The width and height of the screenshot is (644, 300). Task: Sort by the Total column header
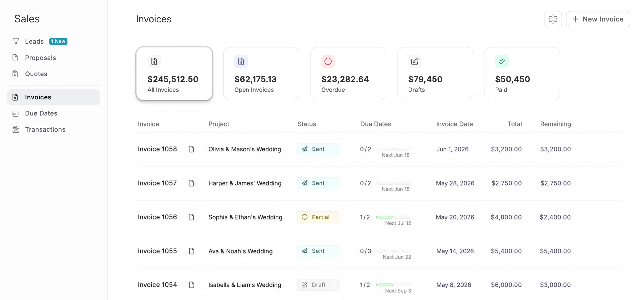(514, 124)
